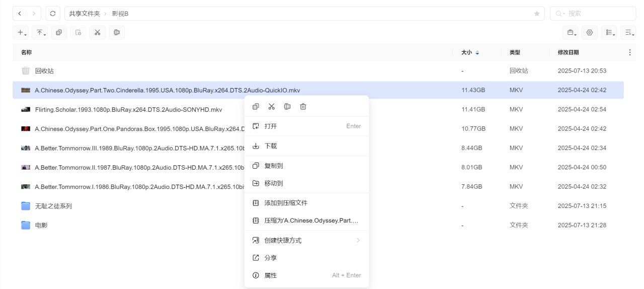Choose 添加到压缩文件 from the context menu
This screenshot has width=644, height=289.
[x=306, y=203]
